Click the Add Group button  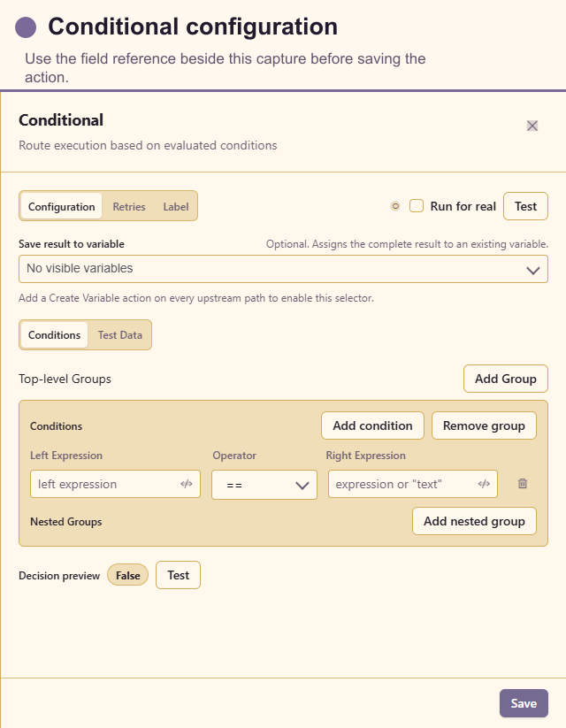tap(506, 379)
